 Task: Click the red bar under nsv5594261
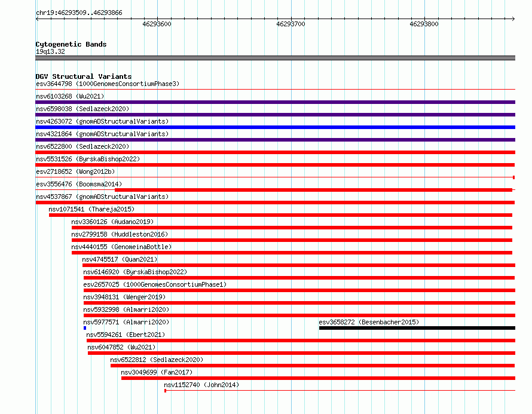tap(301, 341)
